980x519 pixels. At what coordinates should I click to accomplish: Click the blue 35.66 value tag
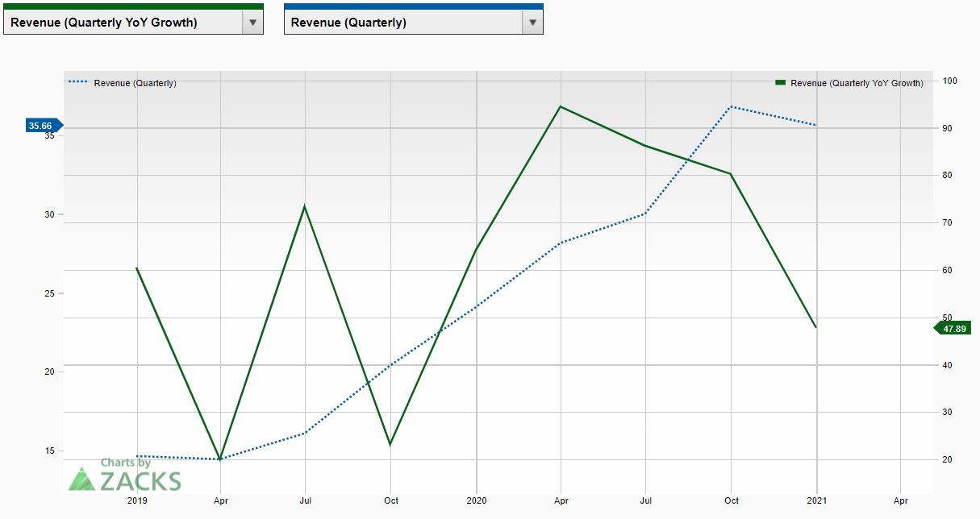pos(42,126)
